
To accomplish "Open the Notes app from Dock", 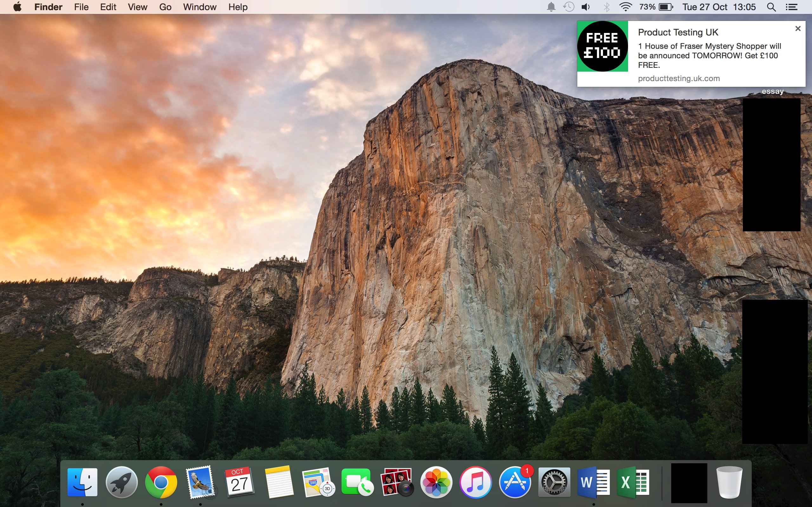I will 279,482.
